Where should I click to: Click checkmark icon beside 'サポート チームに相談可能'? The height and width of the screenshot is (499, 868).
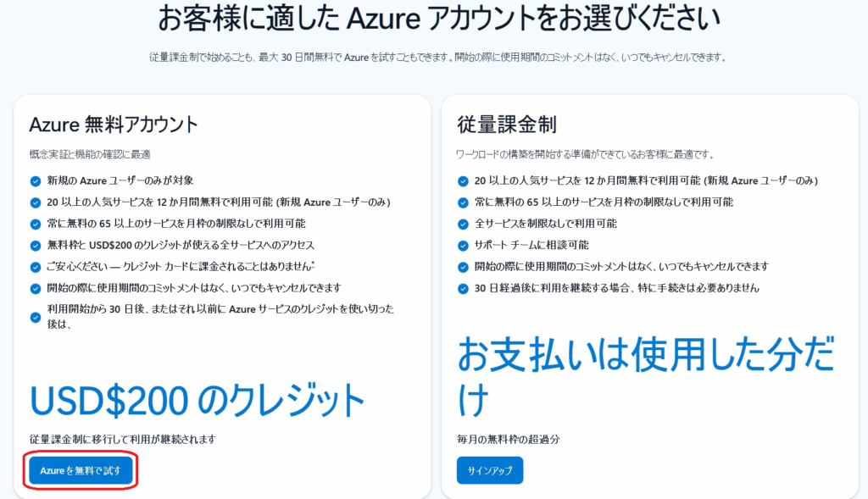pyautogui.click(x=463, y=246)
